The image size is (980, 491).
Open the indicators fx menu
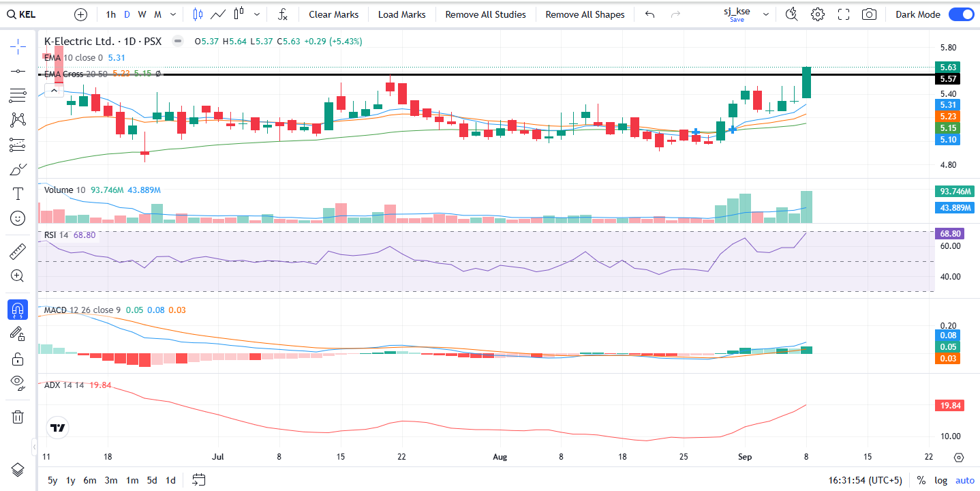tap(284, 14)
